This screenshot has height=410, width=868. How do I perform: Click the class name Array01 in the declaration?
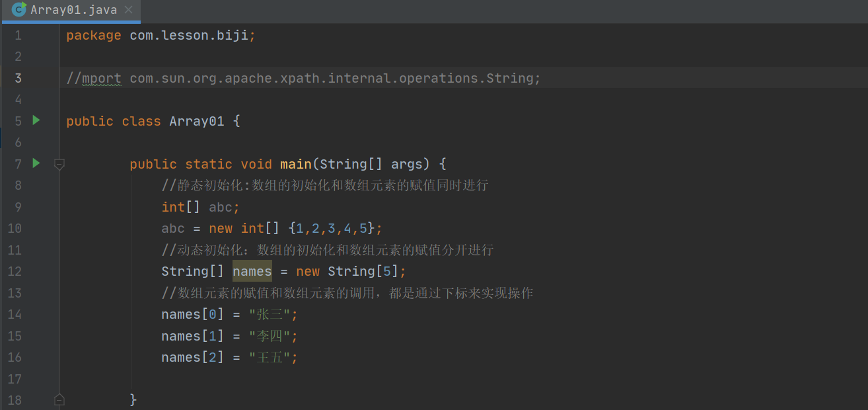click(197, 121)
